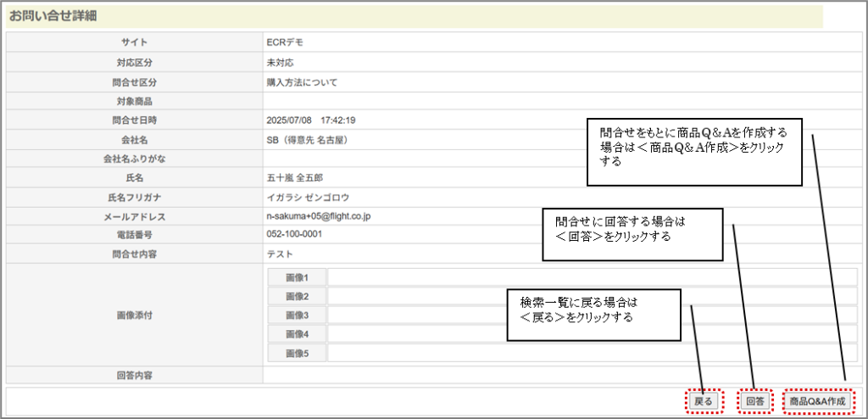Click the inquiry date 2025/07/08 17:42:19

coord(310,120)
